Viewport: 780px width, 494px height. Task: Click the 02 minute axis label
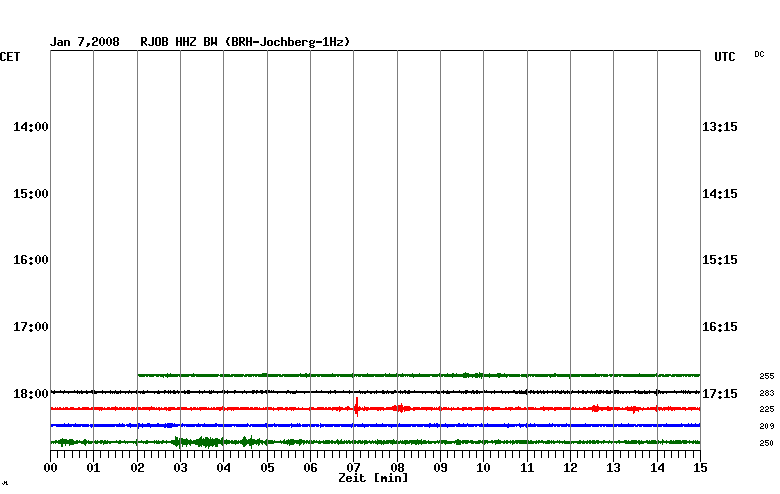(137, 468)
